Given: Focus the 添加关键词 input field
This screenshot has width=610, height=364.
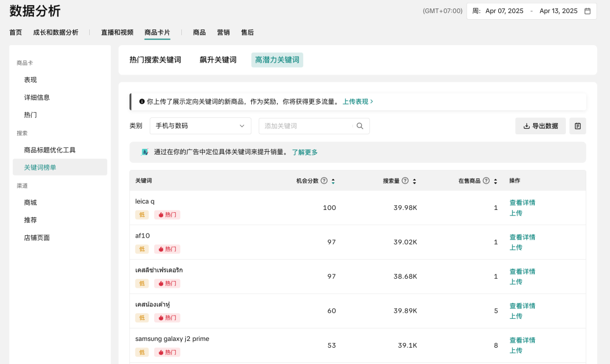Looking at the screenshot, I should [x=305, y=126].
